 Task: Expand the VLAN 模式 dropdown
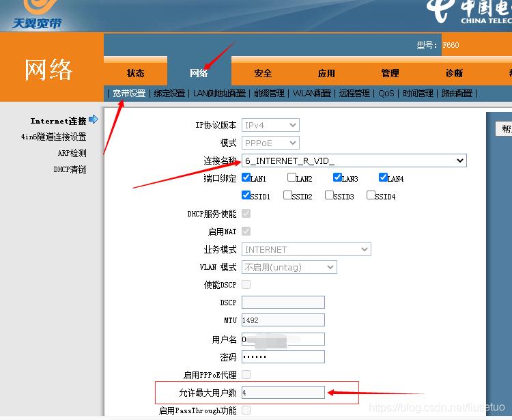pos(289,267)
